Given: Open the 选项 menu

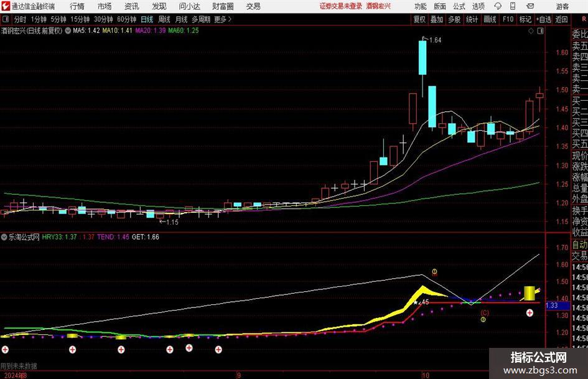Looking at the screenshot, I should (478, 6).
